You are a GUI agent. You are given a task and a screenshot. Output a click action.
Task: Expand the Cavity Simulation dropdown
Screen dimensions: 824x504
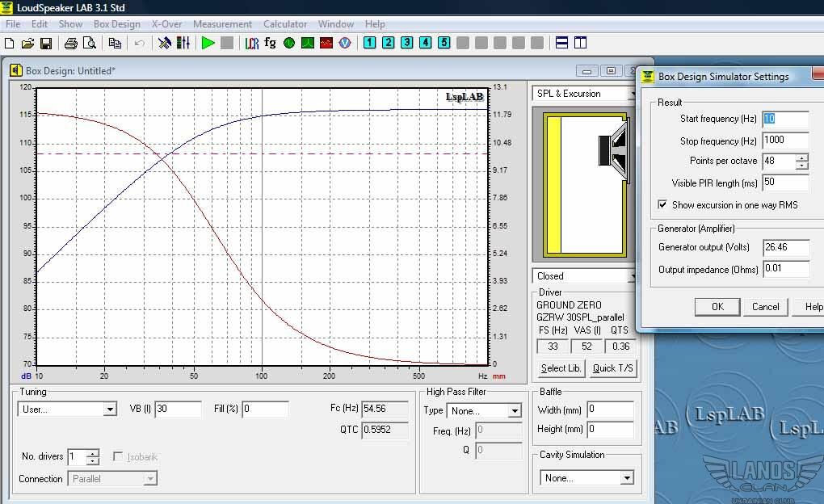click(626, 477)
